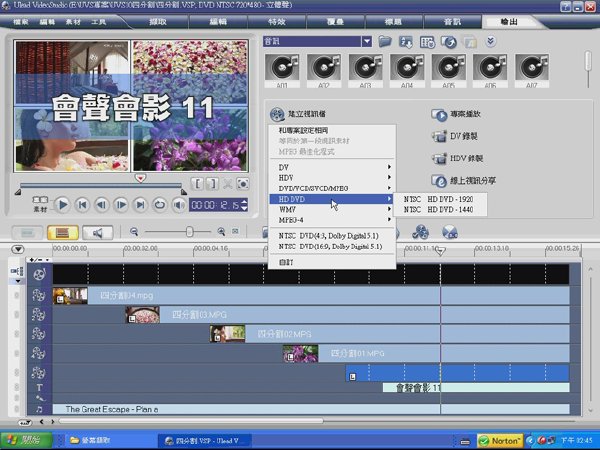The width and height of the screenshot is (600, 450).
Task: Click the Export library refresh icon
Action: coord(448,42)
